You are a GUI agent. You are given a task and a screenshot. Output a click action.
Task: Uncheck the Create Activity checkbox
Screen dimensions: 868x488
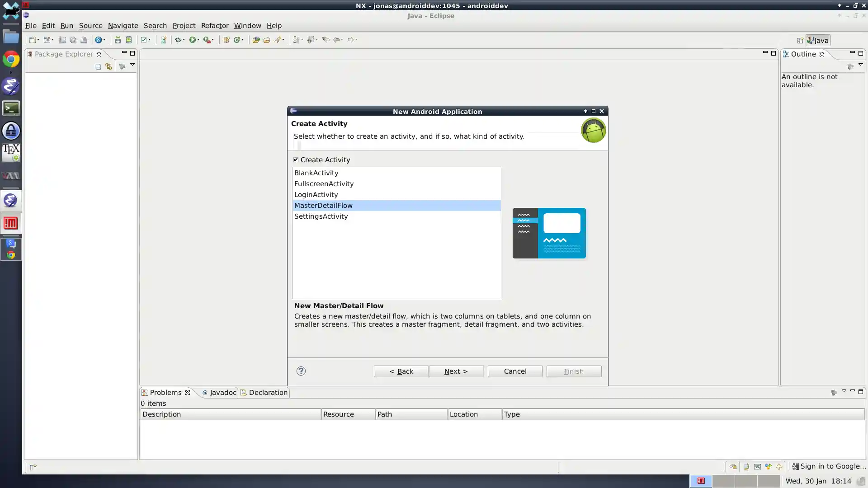296,160
